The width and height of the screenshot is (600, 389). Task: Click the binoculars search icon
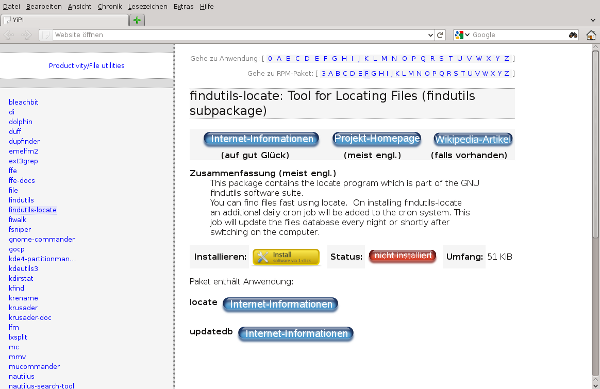point(573,35)
